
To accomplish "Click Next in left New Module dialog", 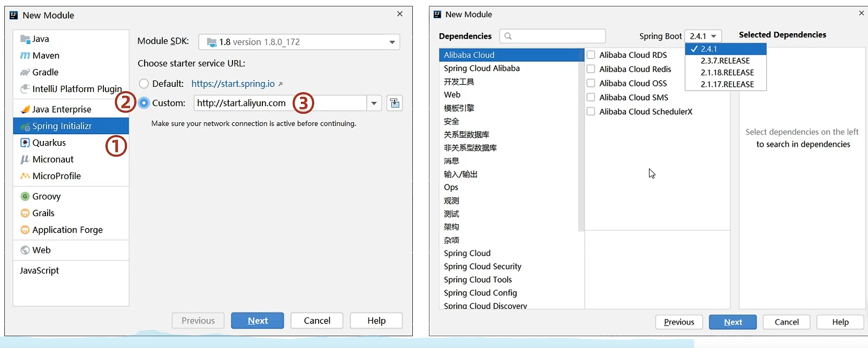I will click(258, 321).
